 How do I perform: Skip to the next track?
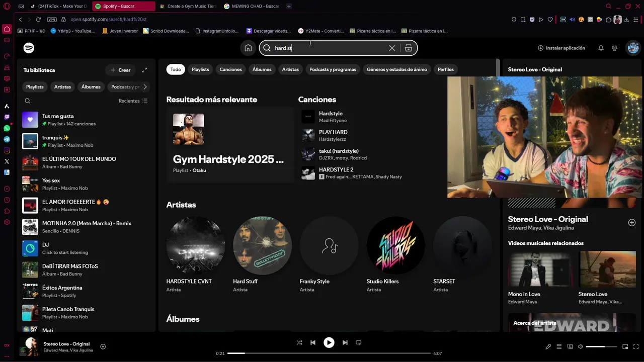(x=345, y=342)
